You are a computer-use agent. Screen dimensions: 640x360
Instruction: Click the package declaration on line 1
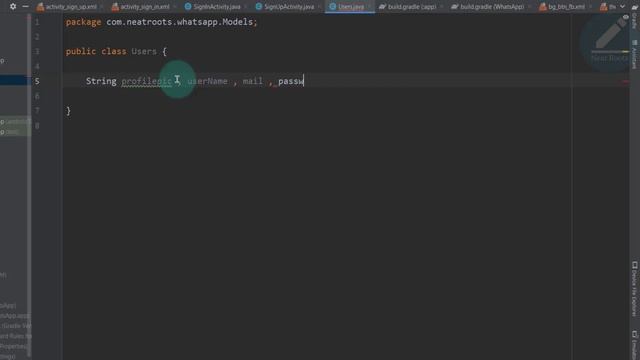point(162,22)
